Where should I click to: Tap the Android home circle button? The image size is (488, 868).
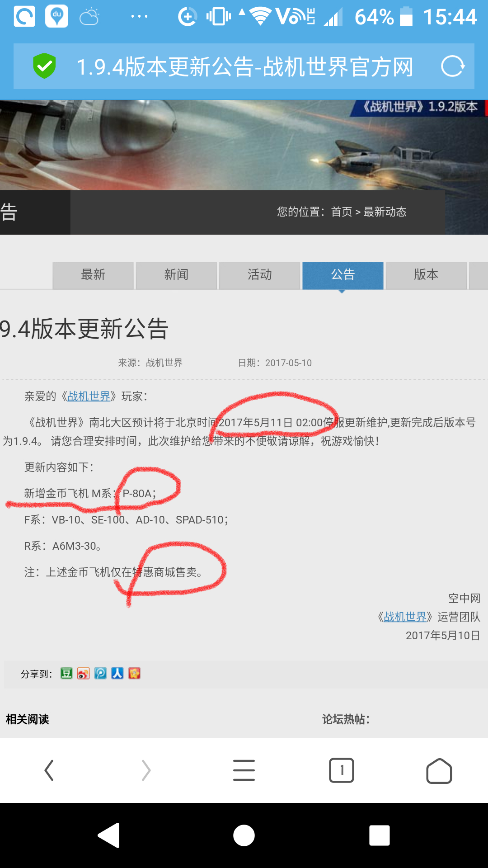(244, 835)
